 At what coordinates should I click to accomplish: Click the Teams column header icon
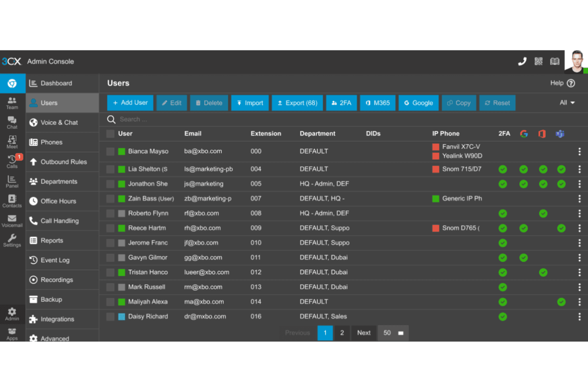560,134
